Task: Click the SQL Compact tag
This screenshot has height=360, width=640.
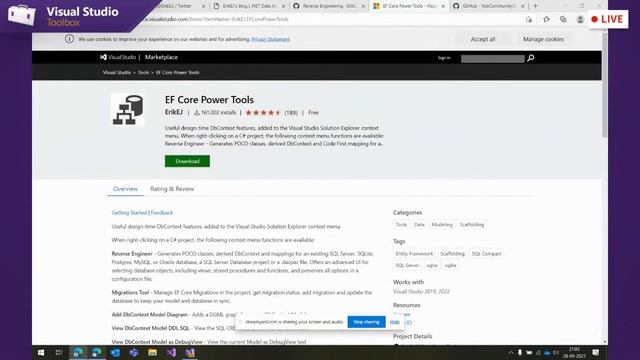Action: tap(487, 254)
